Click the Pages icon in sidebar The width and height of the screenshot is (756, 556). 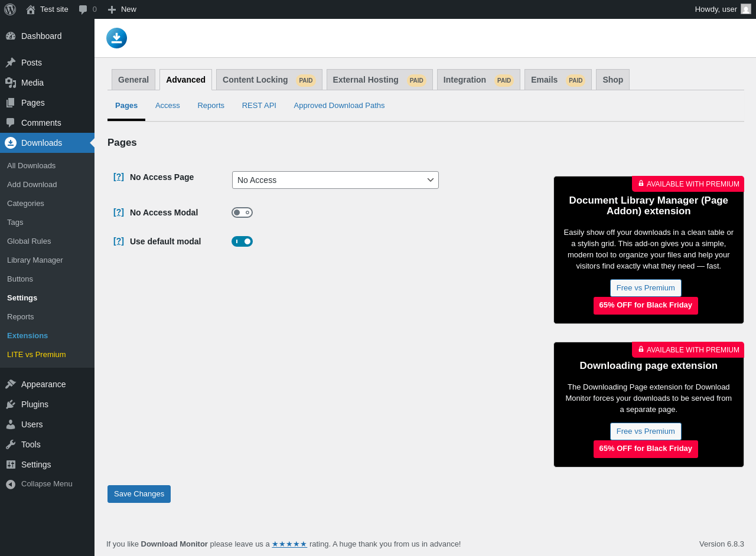click(x=11, y=103)
